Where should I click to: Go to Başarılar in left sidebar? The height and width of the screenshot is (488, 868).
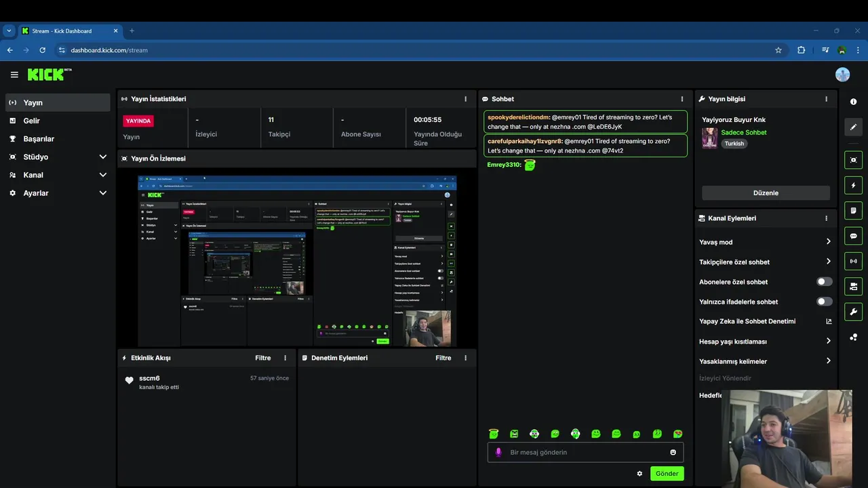click(57, 139)
